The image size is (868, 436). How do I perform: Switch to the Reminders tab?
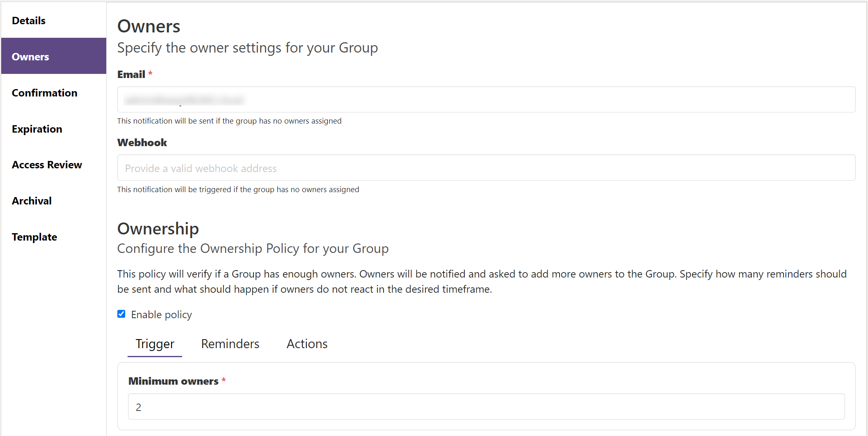pos(230,344)
